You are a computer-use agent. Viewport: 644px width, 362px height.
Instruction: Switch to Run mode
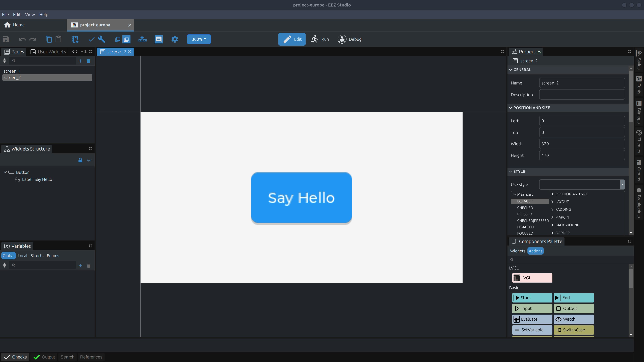[x=320, y=39]
